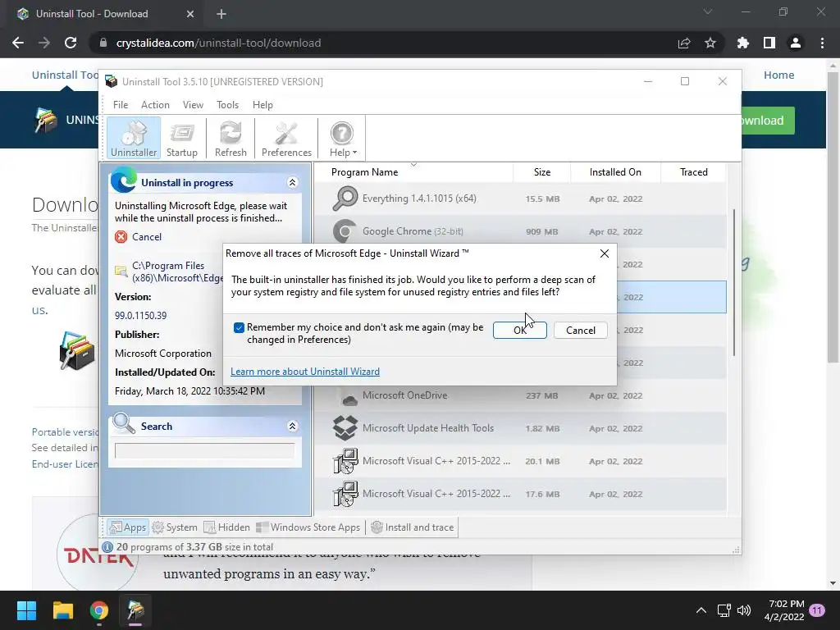Open the Startup toolbar icon
The image size is (840, 630).
[181, 138]
